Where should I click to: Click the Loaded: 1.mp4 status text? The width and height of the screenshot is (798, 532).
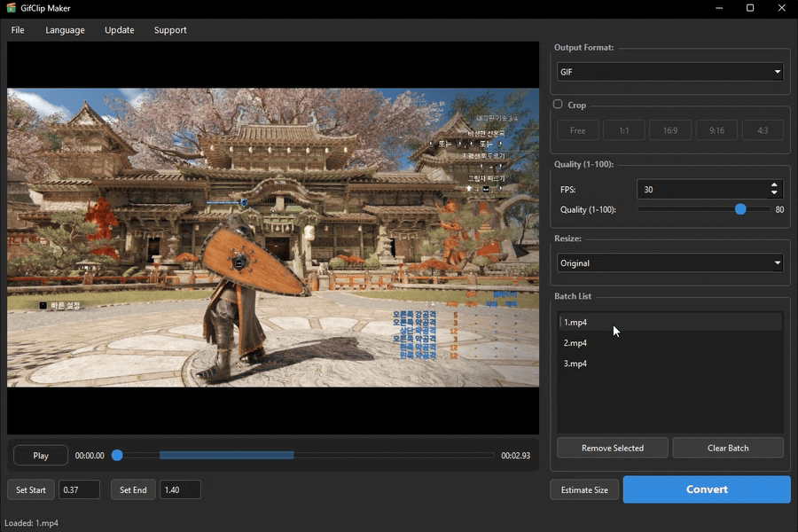32,523
